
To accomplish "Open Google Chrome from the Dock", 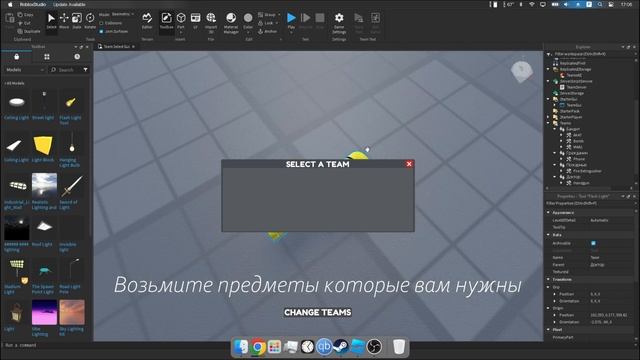I will (x=258, y=347).
